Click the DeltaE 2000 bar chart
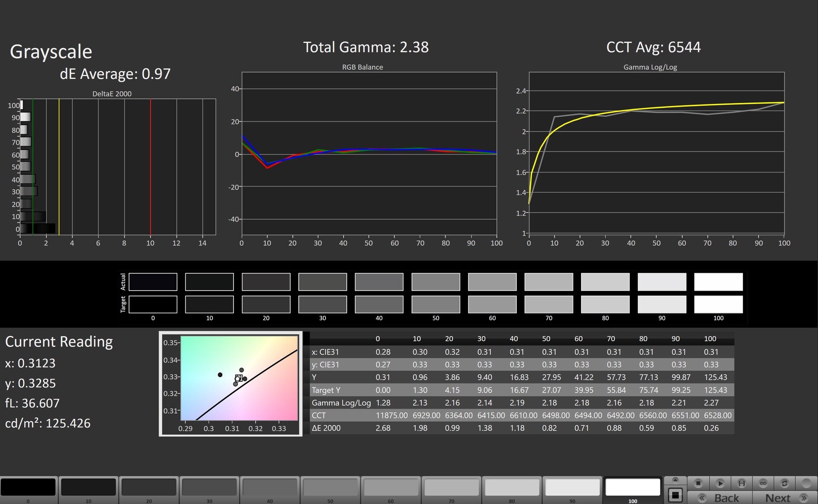818x504 pixels. tap(118, 166)
